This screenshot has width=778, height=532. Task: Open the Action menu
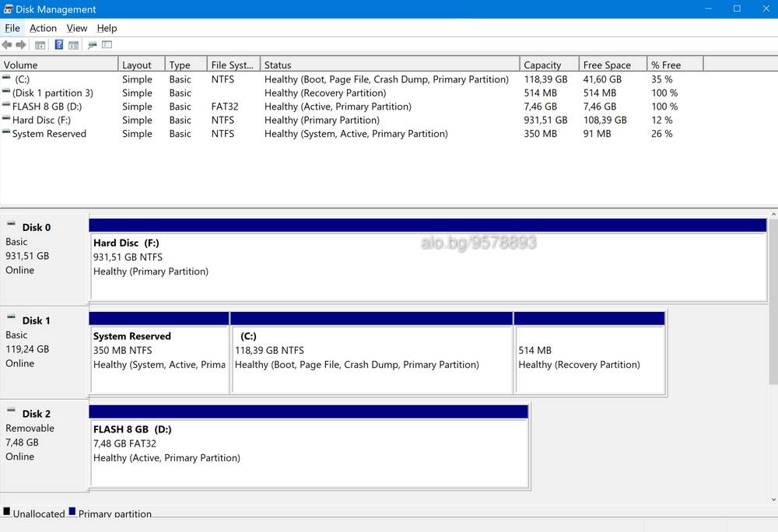43,28
